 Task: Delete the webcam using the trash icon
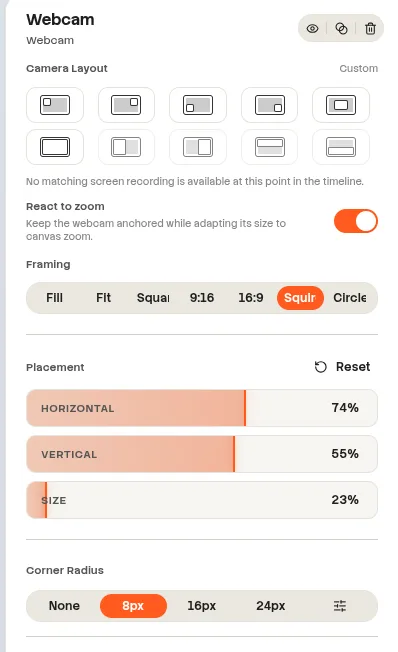(x=370, y=28)
